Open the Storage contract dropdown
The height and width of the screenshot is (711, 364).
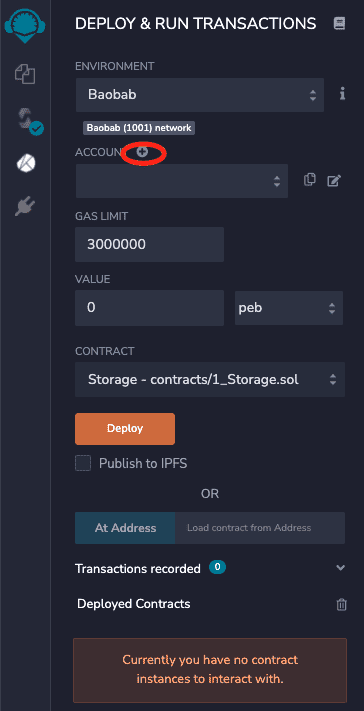[210, 380]
